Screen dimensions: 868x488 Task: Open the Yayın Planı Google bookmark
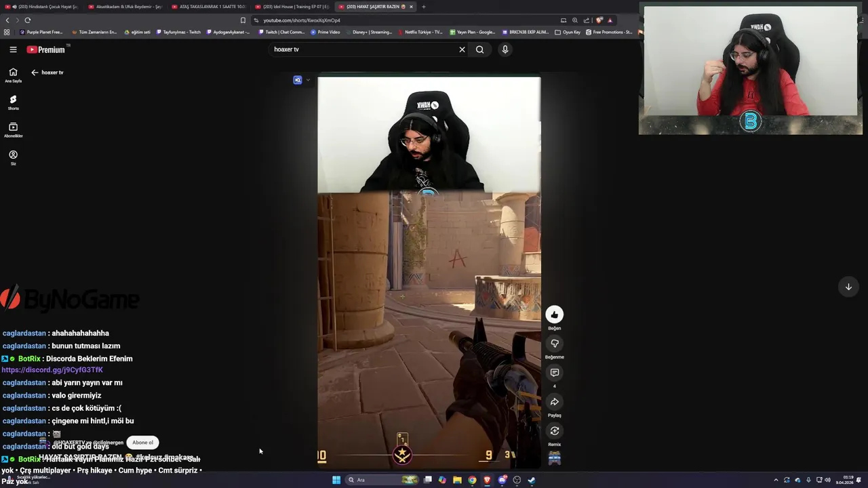472,32
